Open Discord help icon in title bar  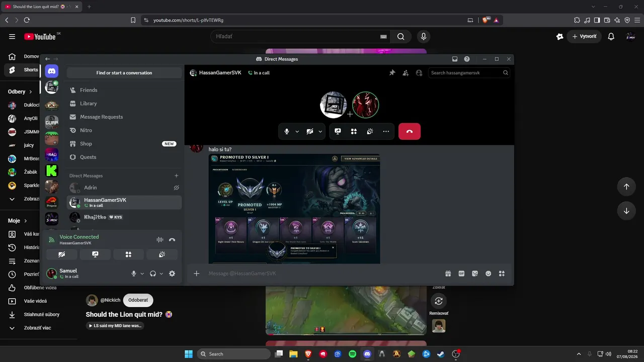click(x=467, y=59)
